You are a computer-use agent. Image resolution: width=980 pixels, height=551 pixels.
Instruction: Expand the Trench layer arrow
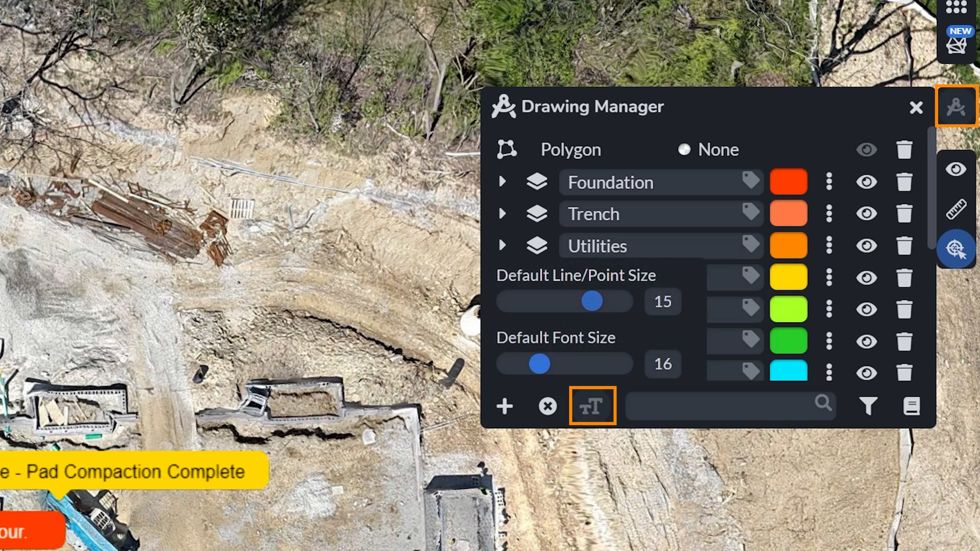[502, 213]
